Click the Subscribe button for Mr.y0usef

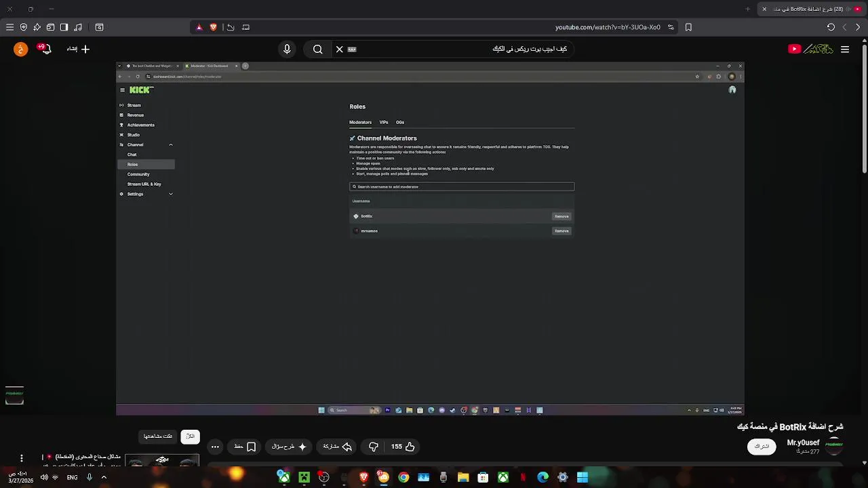(x=762, y=446)
